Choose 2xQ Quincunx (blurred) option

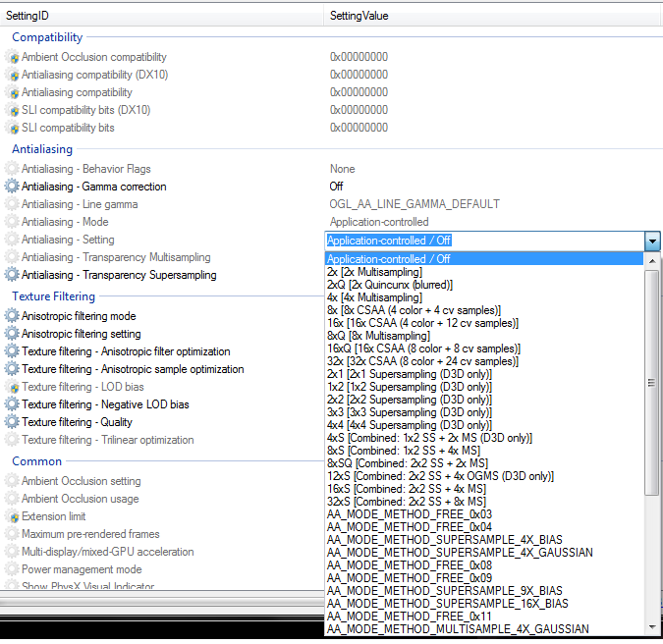(x=484, y=285)
